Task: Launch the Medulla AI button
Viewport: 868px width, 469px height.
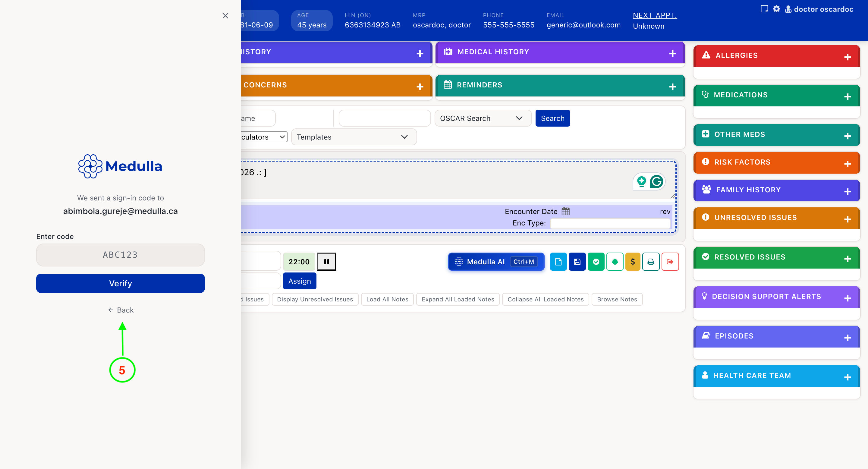Action: tap(496, 261)
